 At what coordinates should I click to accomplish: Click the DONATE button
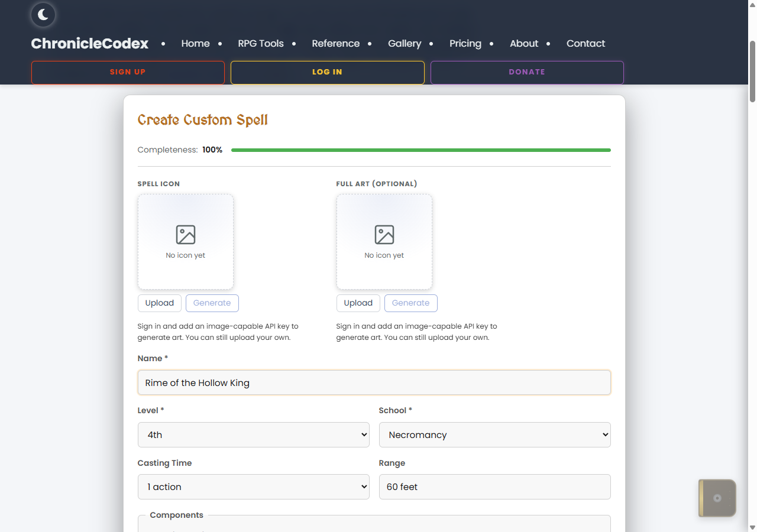pyautogui.click(x=527, y=72)
